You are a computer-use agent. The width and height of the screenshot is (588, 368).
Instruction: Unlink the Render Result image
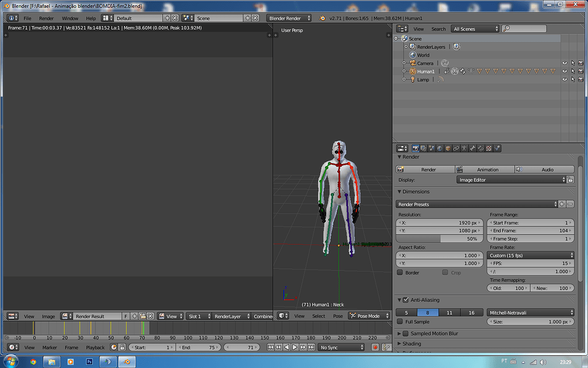click(150, 316)
